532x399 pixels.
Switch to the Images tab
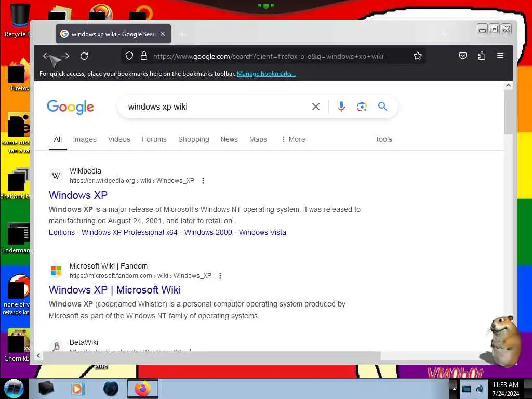[85, 139]
